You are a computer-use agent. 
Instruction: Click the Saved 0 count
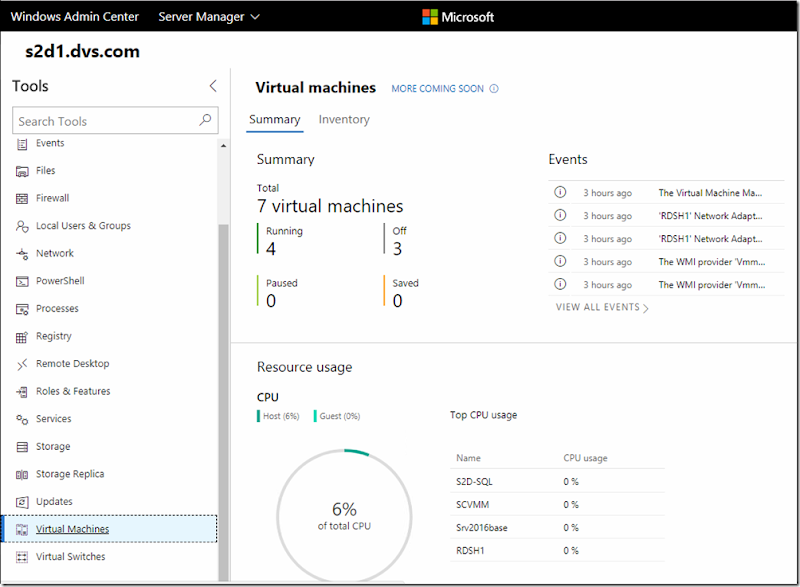click(397, 301)
